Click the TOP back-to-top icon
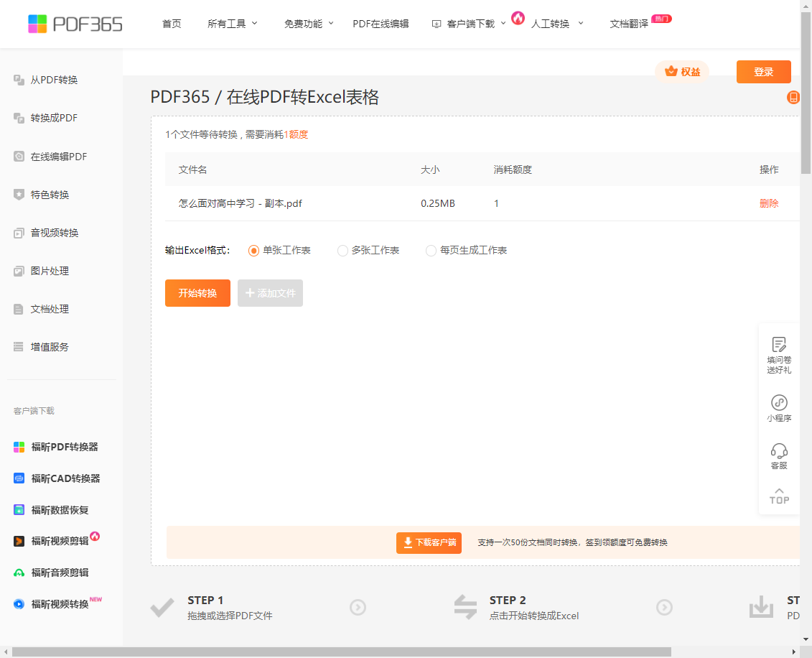This screenshot has width=812, height=658. pos(779,496)
